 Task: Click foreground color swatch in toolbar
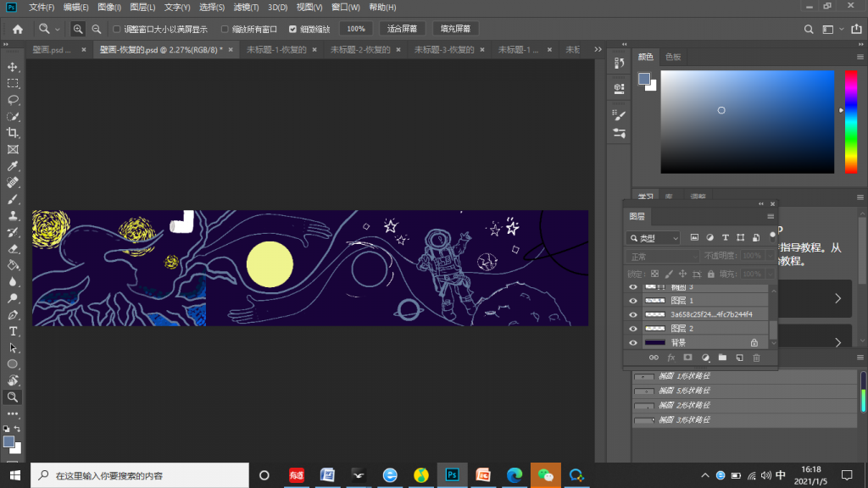click(x=8, y=441)
